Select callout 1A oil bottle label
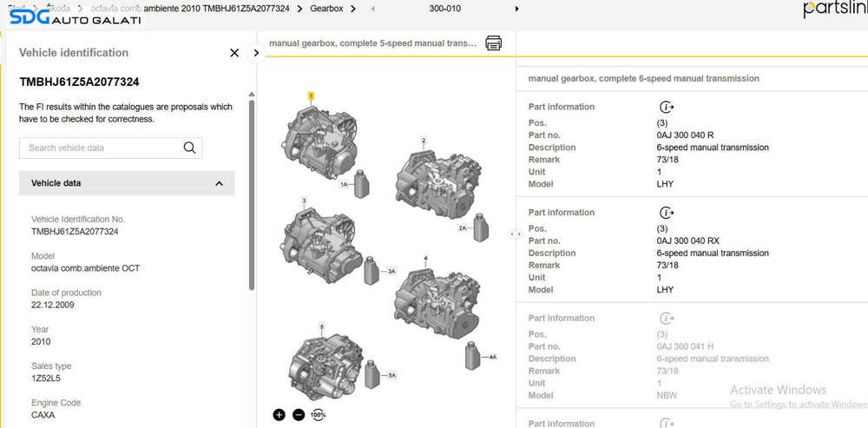The height and width of the screenshot is (428, 868). (x=345, y=184)
